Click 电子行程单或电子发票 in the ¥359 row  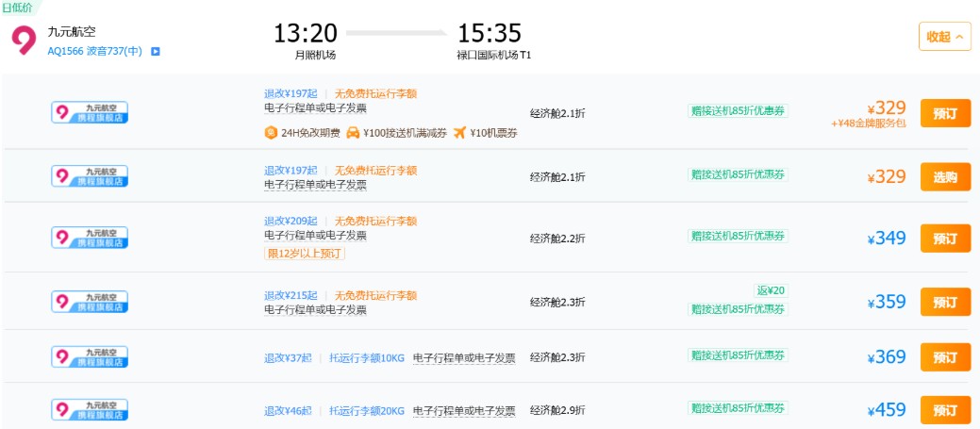[x=316, y=310]
